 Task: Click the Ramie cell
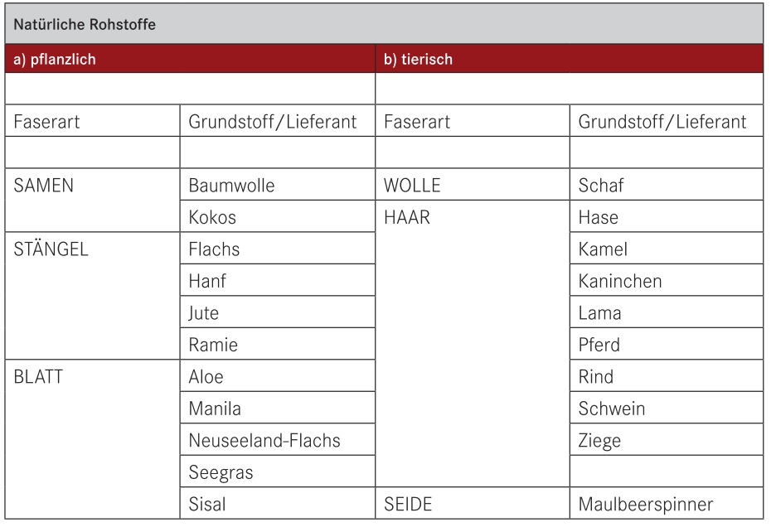(278, 344)
